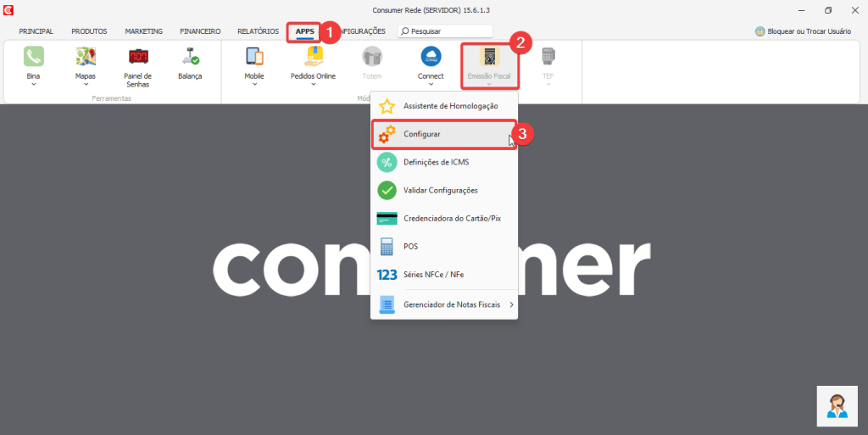
Task: Click the Mapas map icon
Action: pyautogui.click(x=86, y=57)
